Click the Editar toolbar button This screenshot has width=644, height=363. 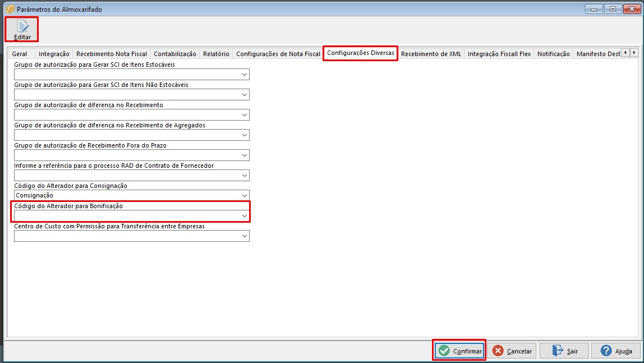[22, 30]
